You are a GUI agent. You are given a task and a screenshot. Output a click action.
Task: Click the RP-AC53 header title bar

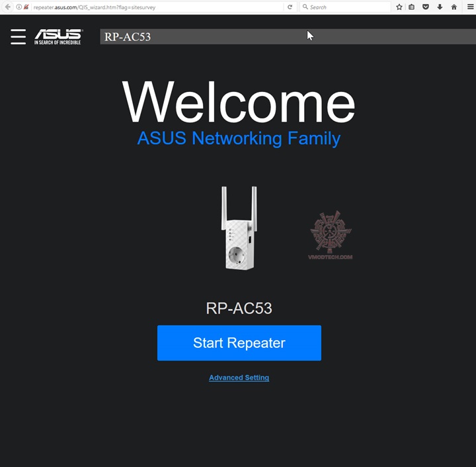pos(288,37)
